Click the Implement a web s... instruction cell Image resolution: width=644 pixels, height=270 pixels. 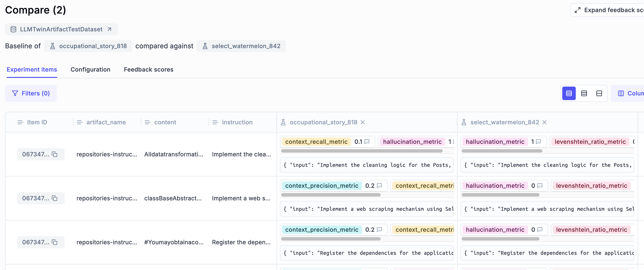click(241, 198)
